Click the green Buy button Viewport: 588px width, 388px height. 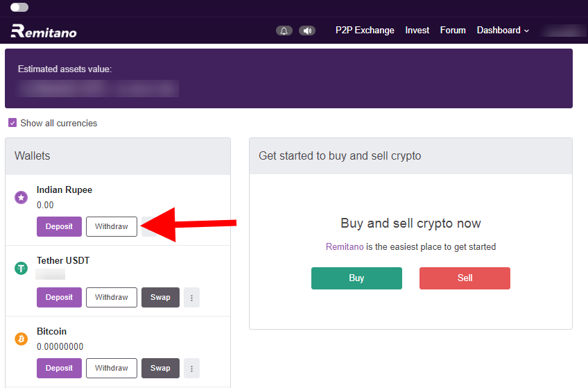point(356,278)
